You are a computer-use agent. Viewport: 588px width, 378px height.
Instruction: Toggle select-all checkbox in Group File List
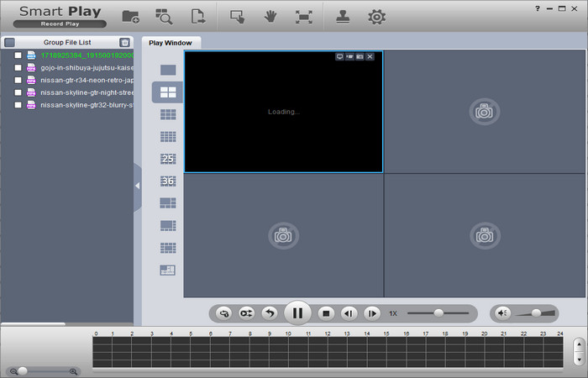tap(9, 42)
